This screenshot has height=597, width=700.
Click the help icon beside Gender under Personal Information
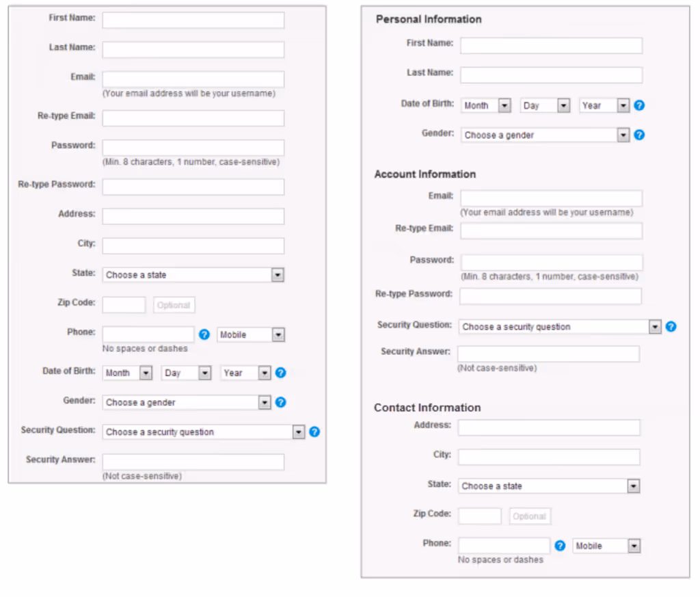(638, 135)
